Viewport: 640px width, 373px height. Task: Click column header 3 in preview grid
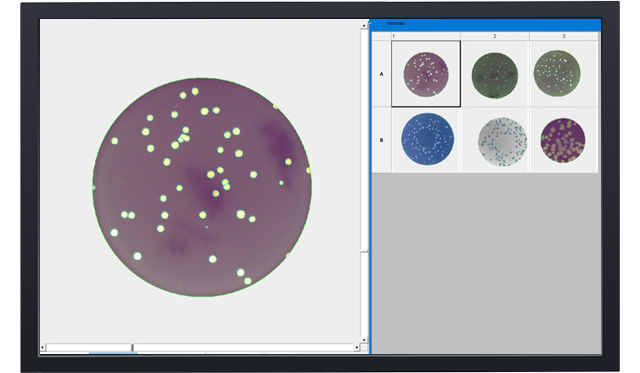tap(564, 36)
